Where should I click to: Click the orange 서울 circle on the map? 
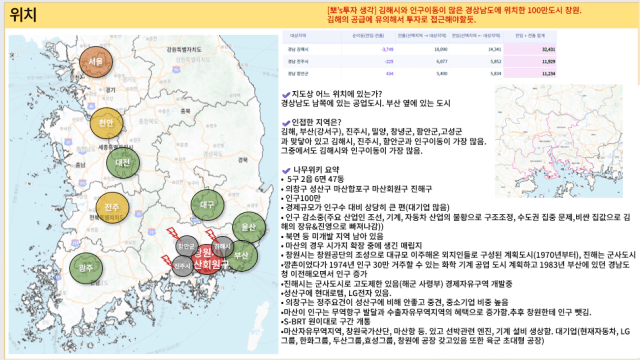96,62
